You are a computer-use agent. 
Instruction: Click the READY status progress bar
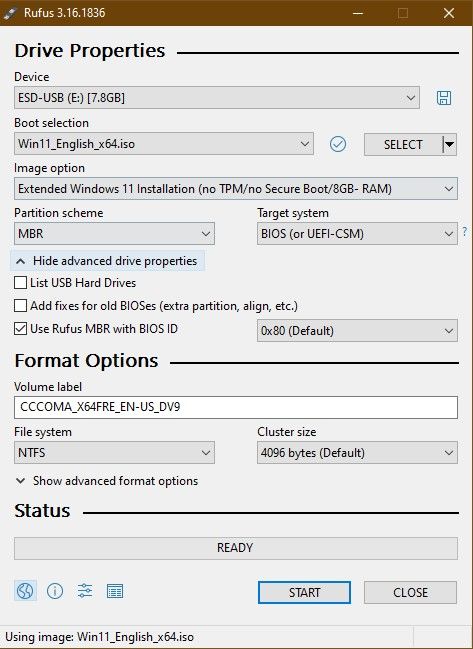coord(236,548)
